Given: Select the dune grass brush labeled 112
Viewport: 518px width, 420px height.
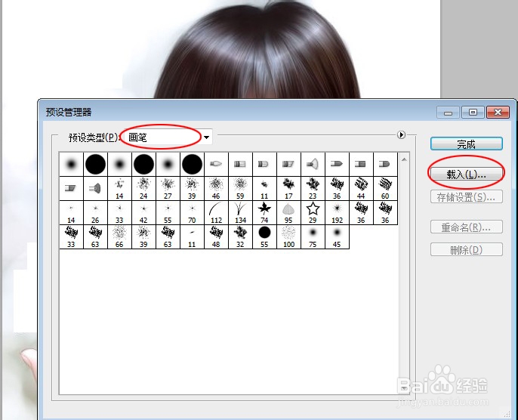Looking at the screenshot, I should (x=216, y=213).
